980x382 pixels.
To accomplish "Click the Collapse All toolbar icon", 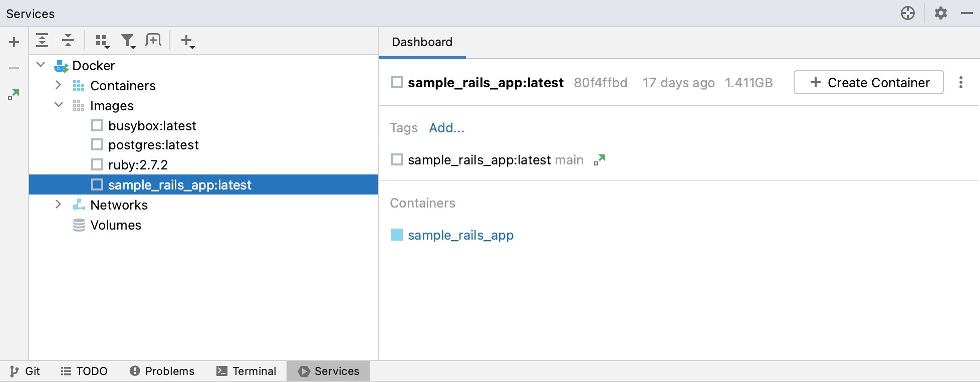I will (x=68, y=40).
